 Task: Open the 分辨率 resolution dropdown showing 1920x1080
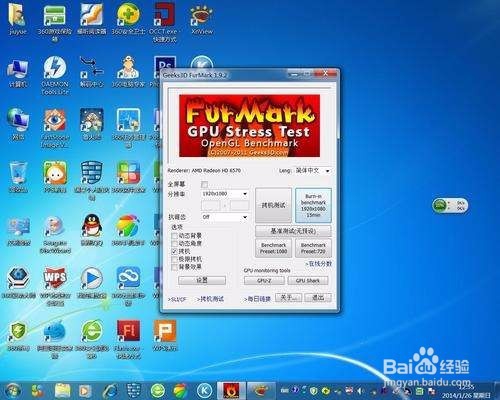[225, 194]
